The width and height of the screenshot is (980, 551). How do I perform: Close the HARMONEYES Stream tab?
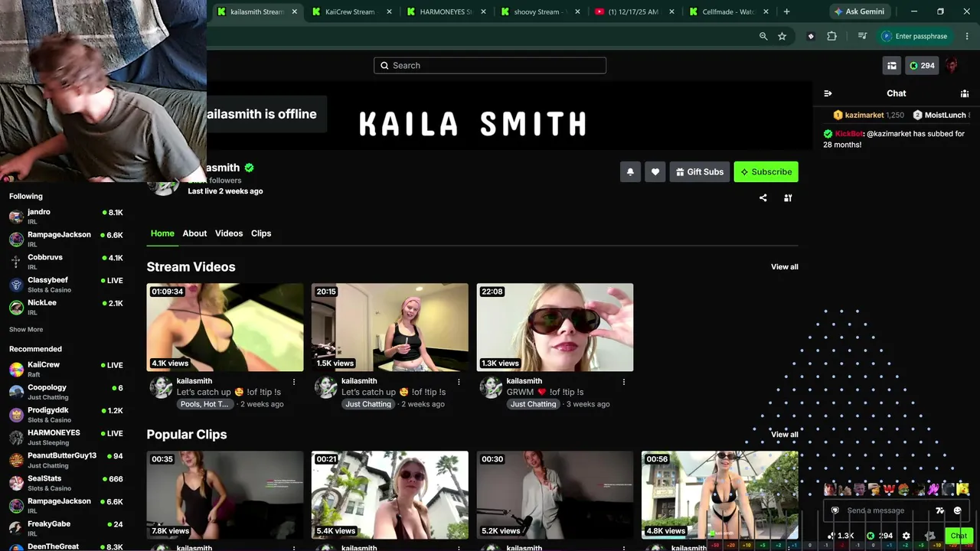pyautogui.click(x=484, y=11)
